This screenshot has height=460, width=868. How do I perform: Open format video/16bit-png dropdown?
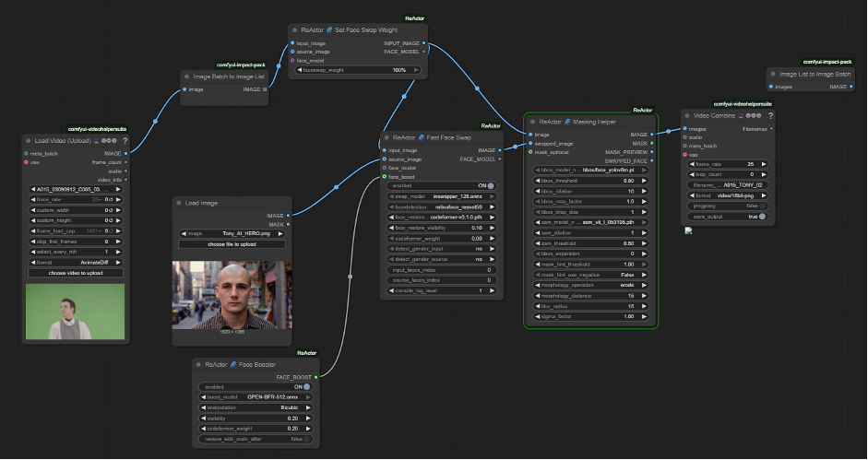tap(728, 195)
